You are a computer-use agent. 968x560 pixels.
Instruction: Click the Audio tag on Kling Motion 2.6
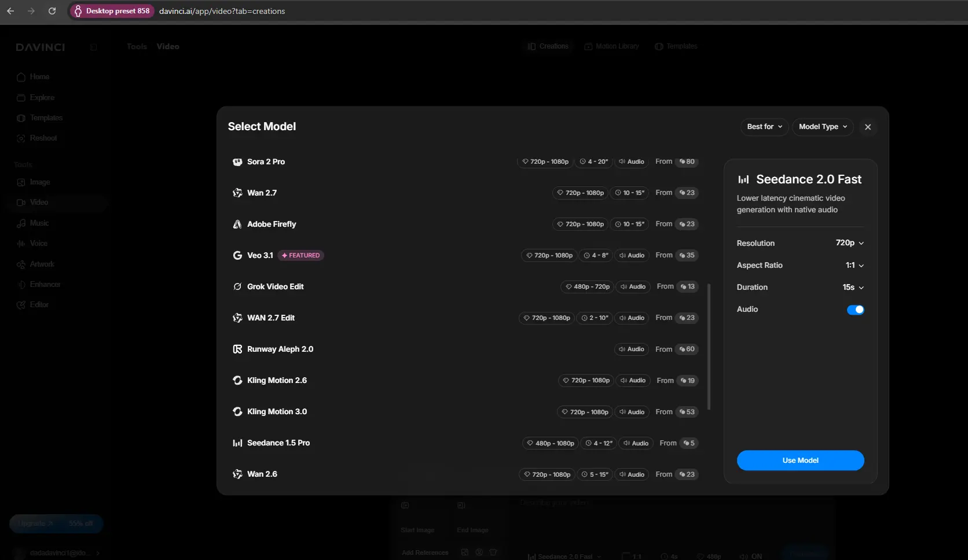633,381
